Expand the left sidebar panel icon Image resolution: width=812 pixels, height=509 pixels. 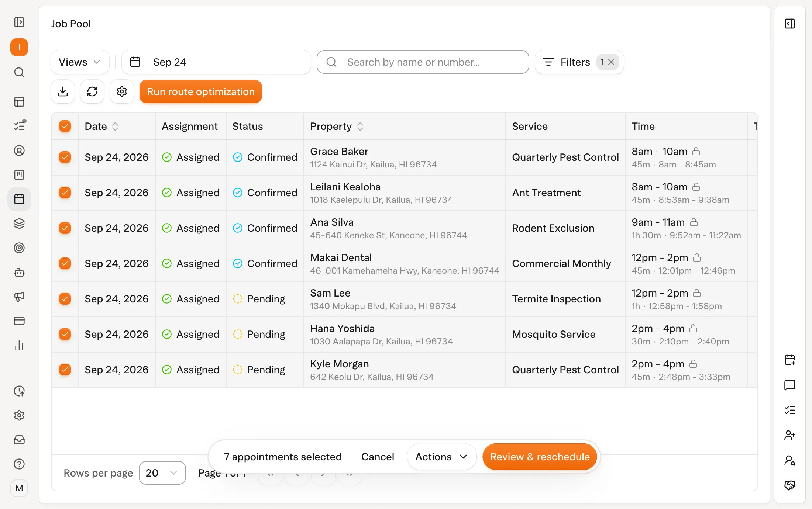point(19,22)
